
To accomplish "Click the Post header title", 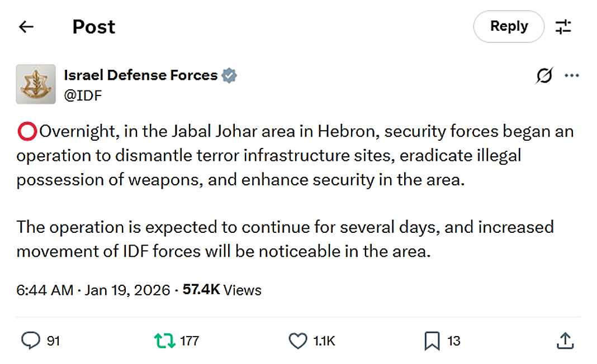I will [94, 27].
